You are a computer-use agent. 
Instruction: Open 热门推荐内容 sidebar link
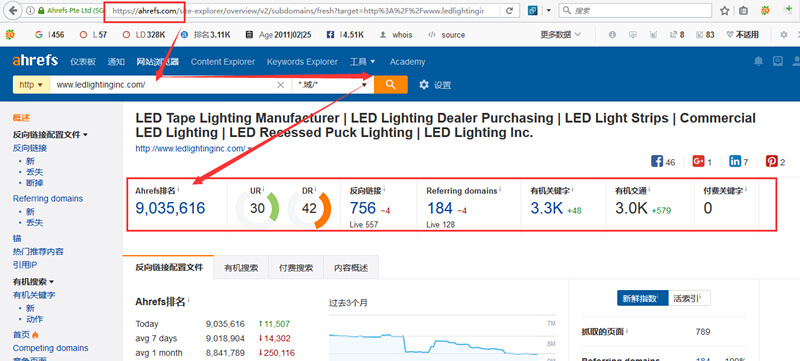tap(38, 251)
